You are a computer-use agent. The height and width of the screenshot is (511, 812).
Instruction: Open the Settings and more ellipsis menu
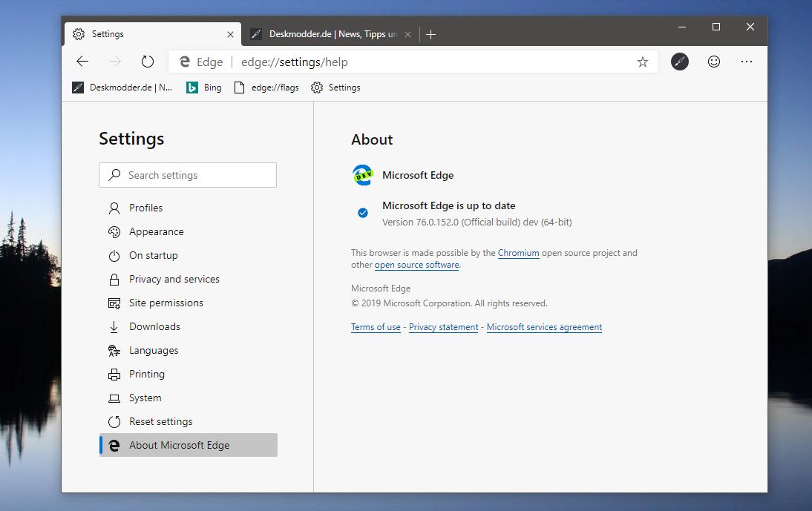click(746, 62)
